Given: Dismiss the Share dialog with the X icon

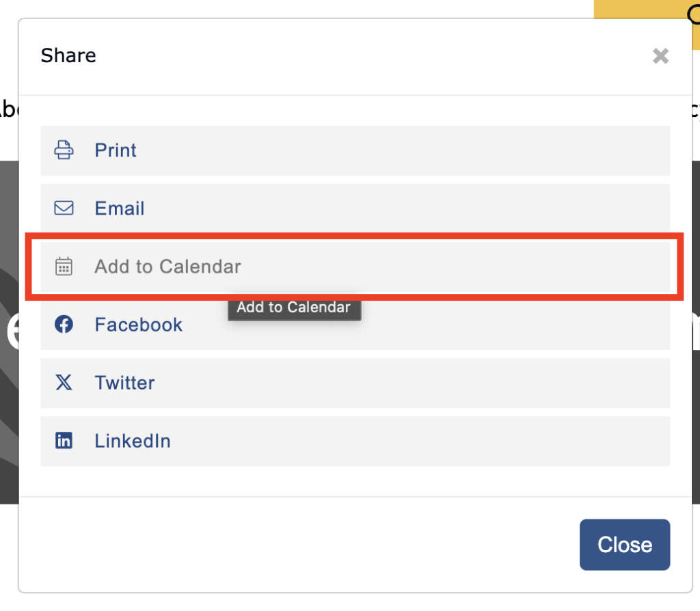Looking at the screenshot, I should [x=660, y=56].
